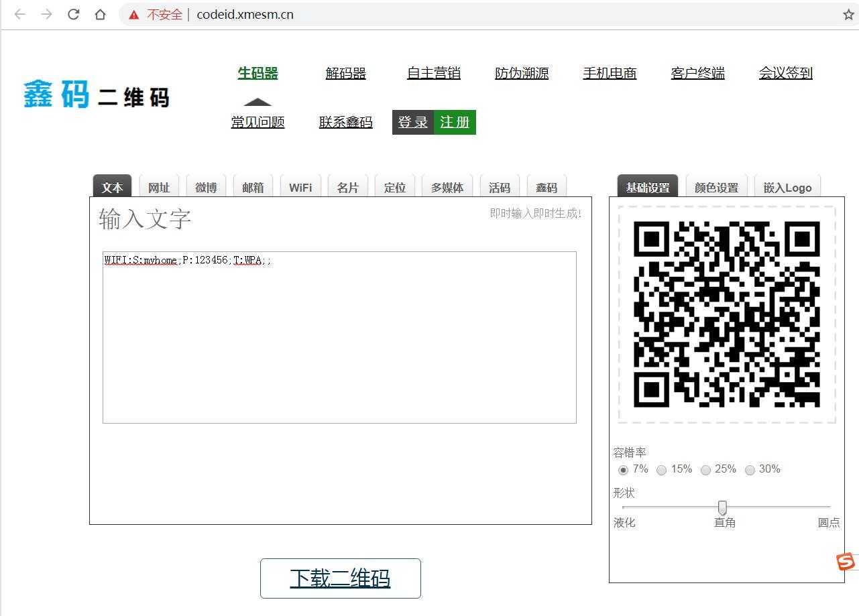
Task: Switch to the 微博 tab
Action: click(206, 187)
